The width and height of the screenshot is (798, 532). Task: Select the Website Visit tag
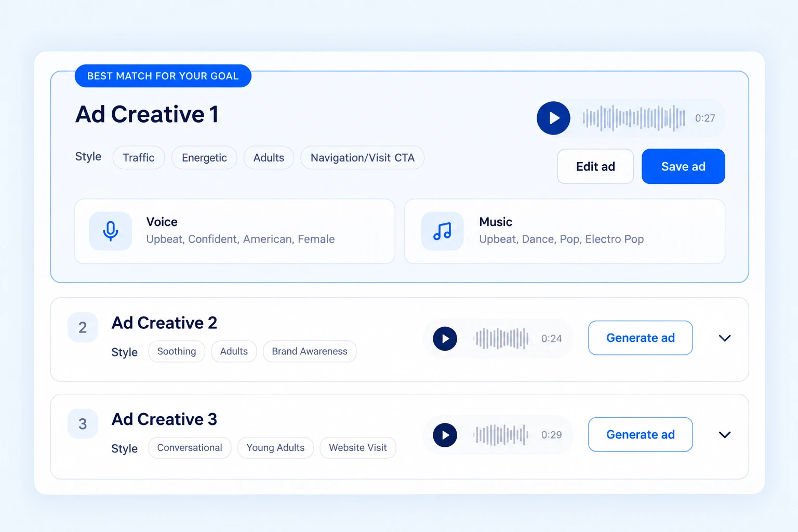point(358,448)
